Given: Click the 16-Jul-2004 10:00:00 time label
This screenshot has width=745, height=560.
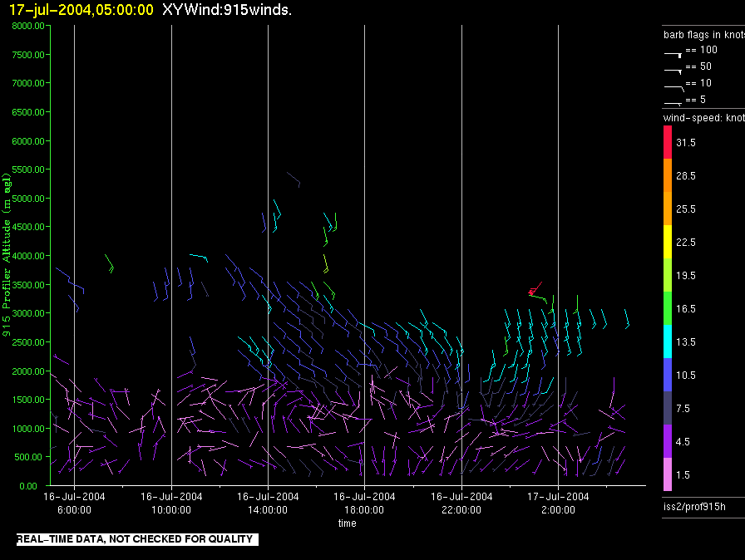Looking at the screenshot, I should (x=171, y=503).
